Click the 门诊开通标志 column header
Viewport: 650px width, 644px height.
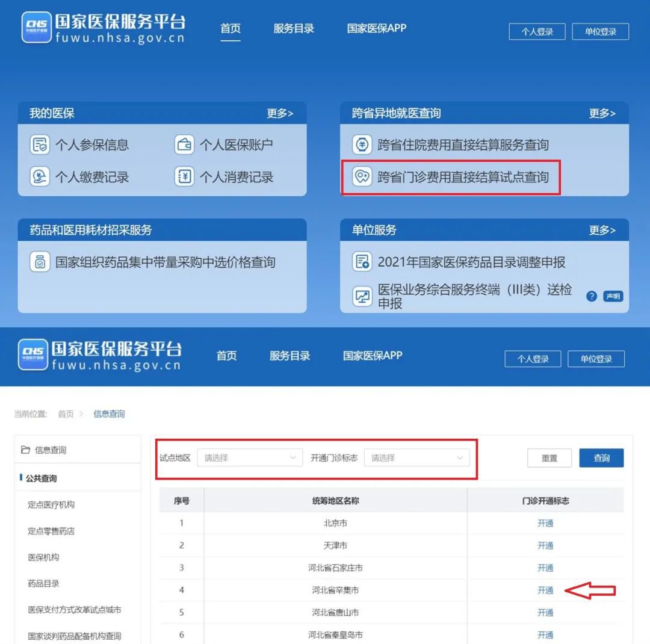pos(545,501)
